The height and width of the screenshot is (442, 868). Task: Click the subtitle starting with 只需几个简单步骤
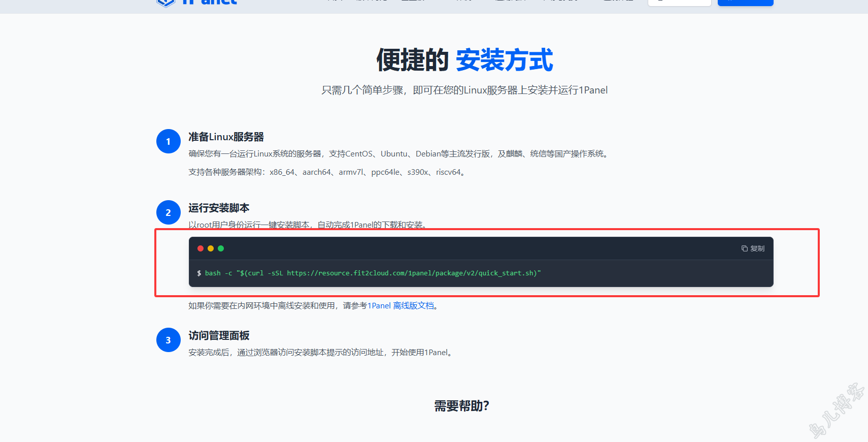click(x=464, y=90)
